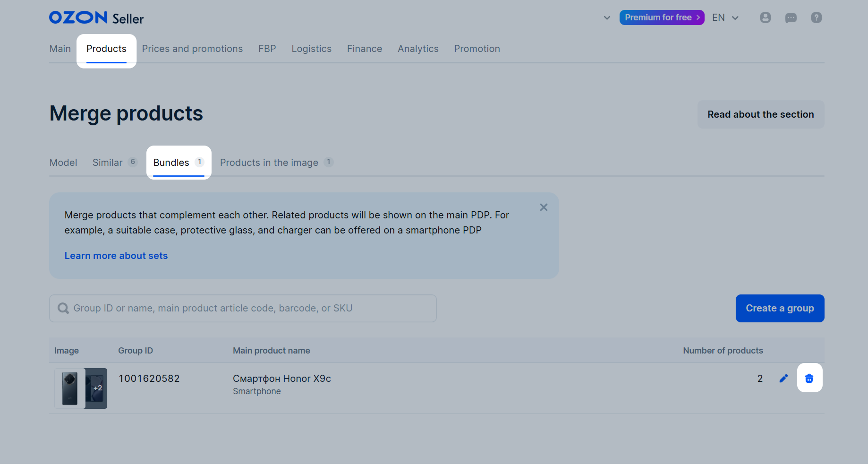The height and width of the screenshot is (466, 868).
Task: Click Read about the section button
Action: pyautogui.click(x=761, y=114)
